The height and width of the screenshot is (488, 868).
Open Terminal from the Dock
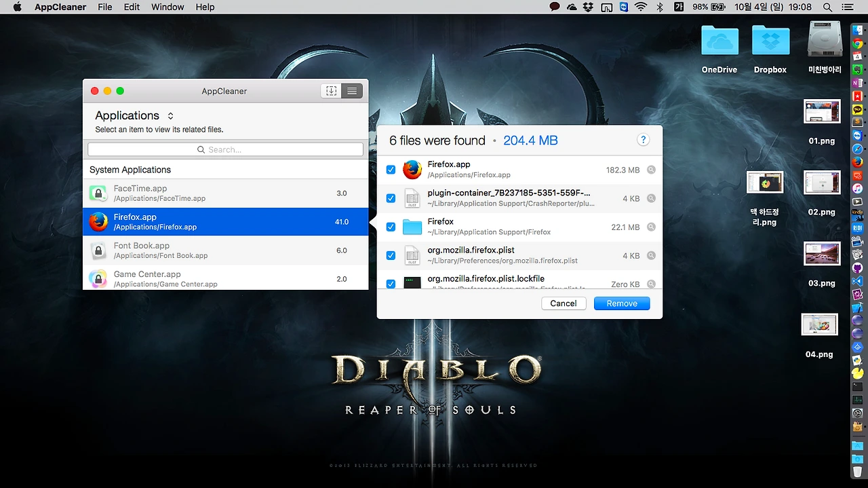point(857,386)
